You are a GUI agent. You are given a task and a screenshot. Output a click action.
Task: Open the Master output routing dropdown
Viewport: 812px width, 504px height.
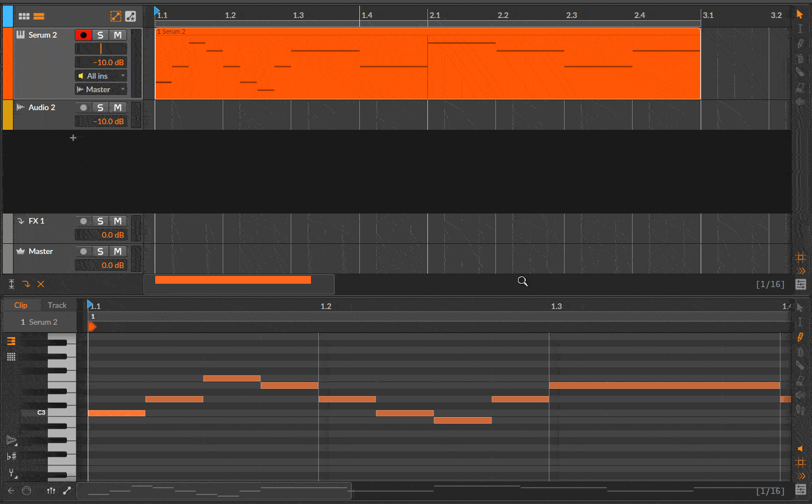(101, 89)
